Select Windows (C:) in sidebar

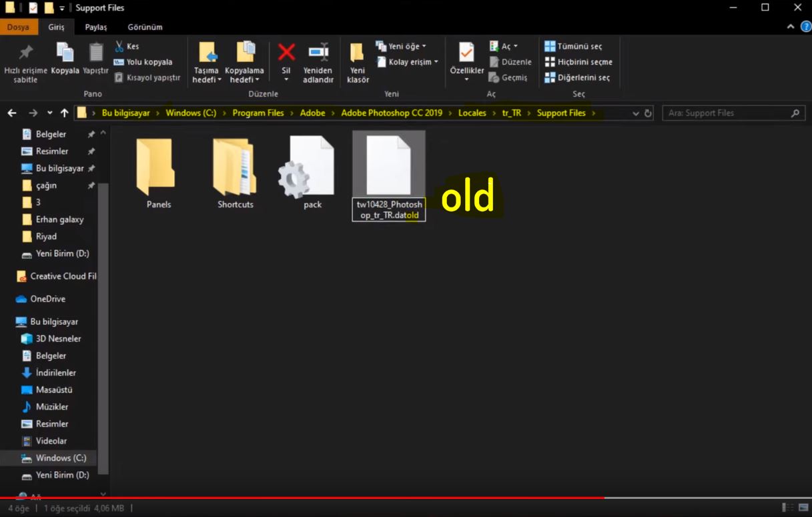[x=49, y=458]
